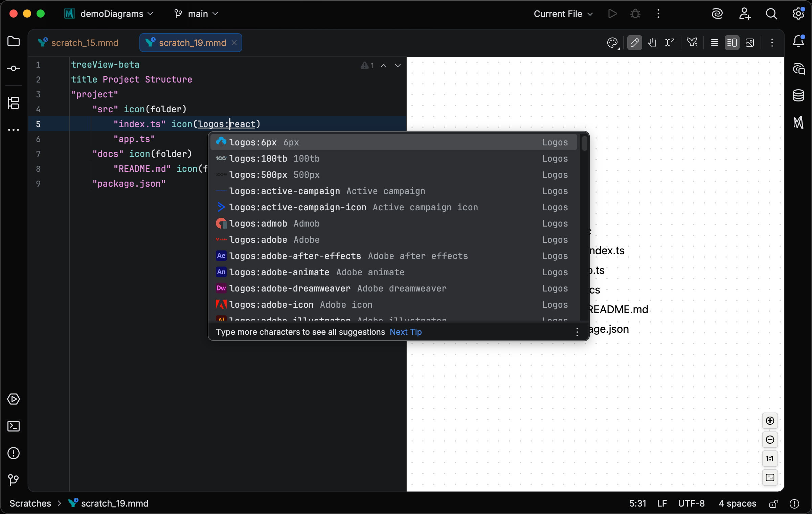812x514 pixels.
Task: Open the Project folder tool window
Action: click(x=14, y=42)
